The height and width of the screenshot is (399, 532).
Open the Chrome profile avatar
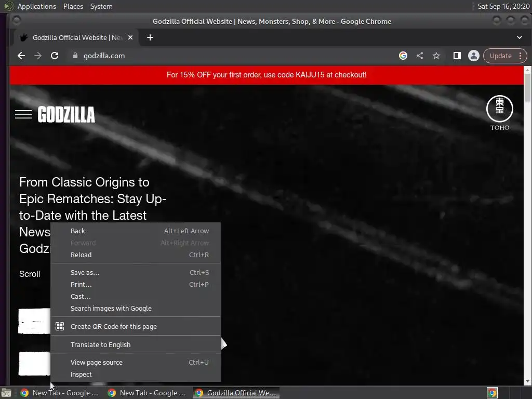[474, 56]
